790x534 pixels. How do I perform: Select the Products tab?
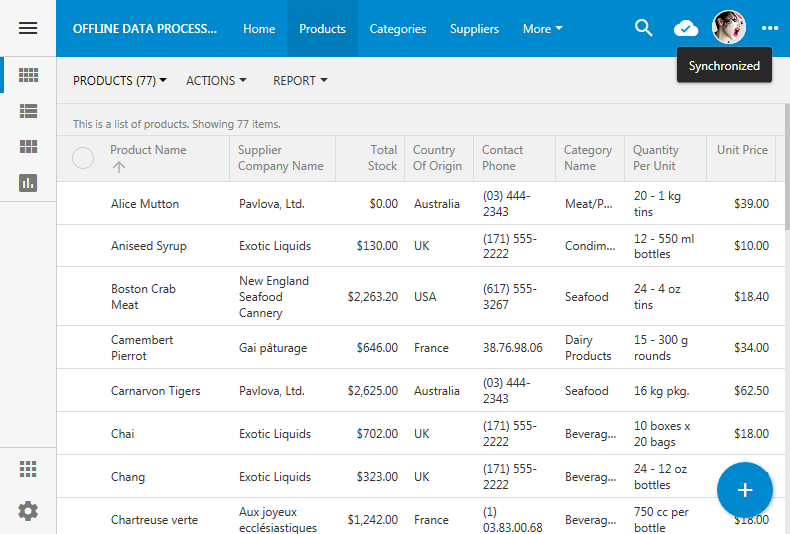tap(322, 29)
